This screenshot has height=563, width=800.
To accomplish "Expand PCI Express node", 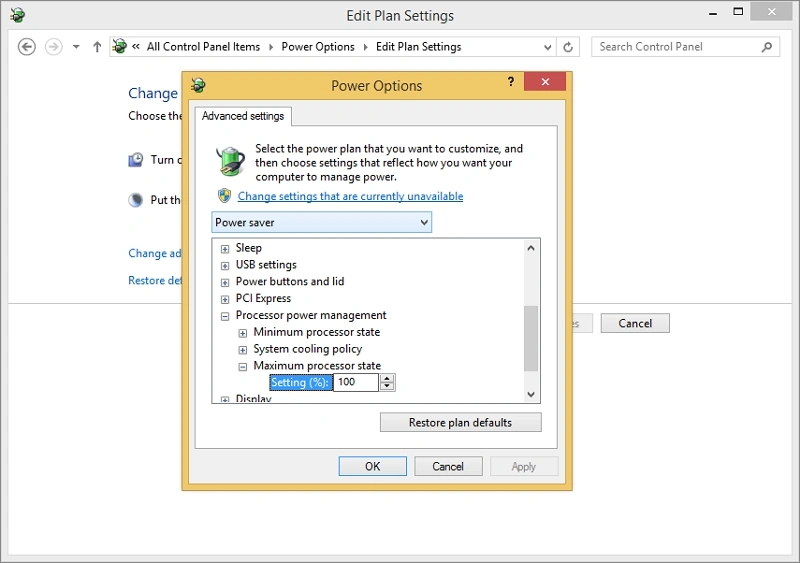I will pos(224,300).
